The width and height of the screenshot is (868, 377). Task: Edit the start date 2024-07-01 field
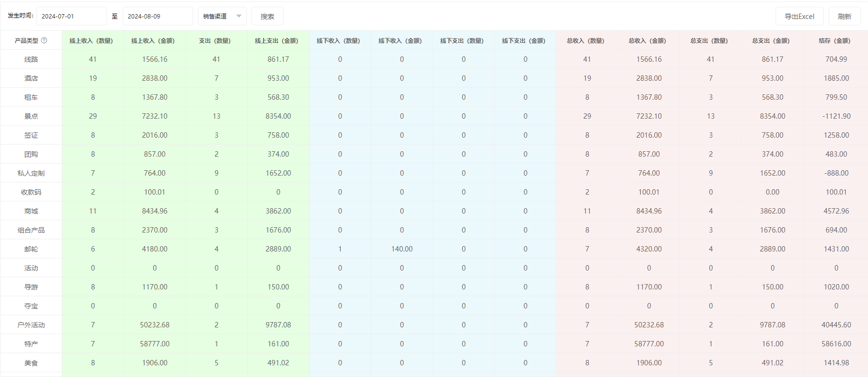[71, 16]
